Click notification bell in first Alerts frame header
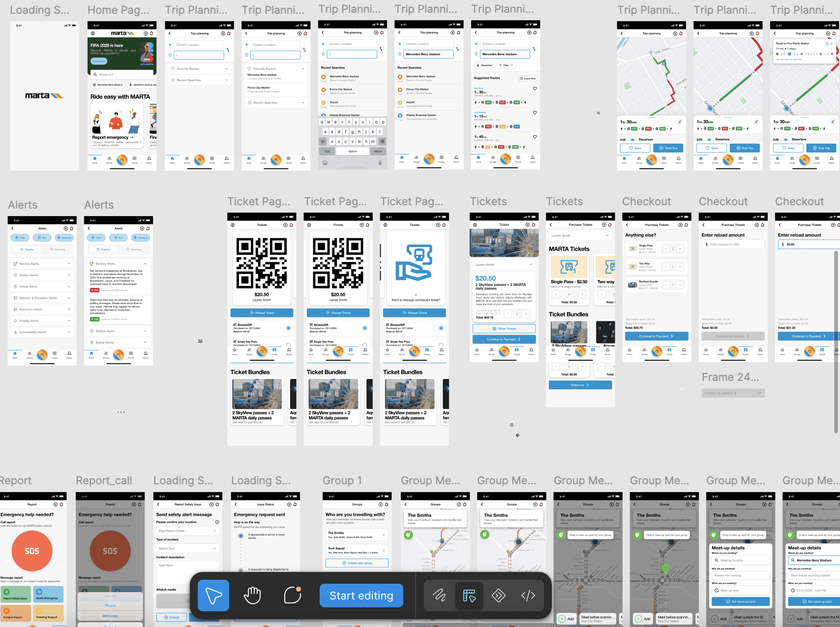 [72, 228]
